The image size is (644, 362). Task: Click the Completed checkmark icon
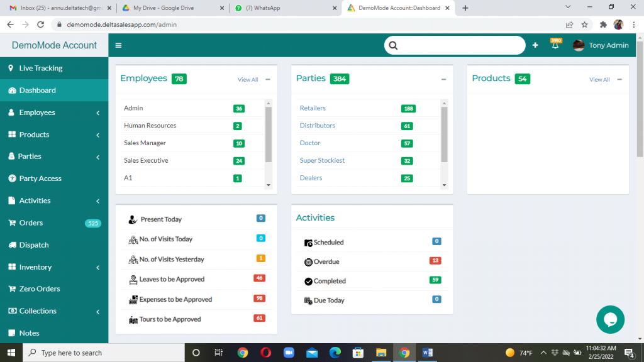(x=308, y=281)
